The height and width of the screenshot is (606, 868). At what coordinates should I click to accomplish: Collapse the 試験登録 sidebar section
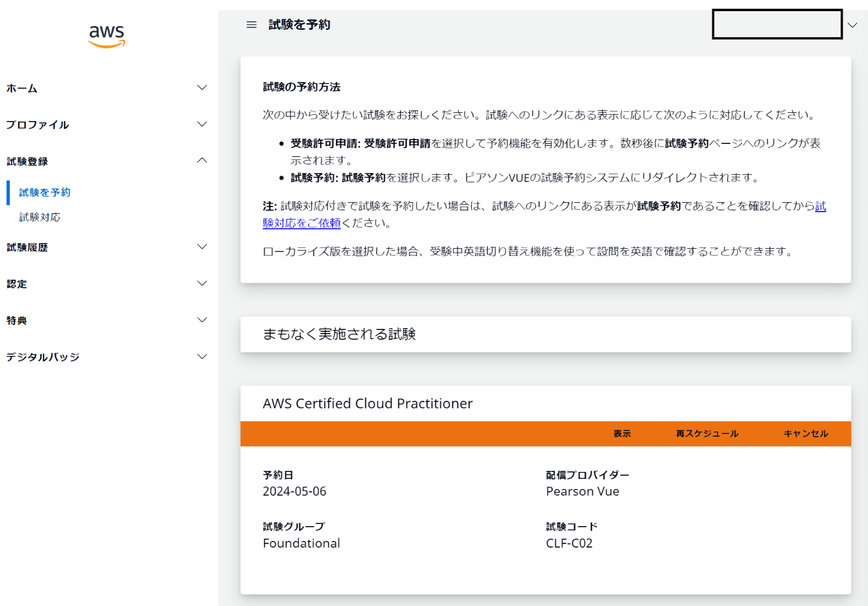[106, 161]
